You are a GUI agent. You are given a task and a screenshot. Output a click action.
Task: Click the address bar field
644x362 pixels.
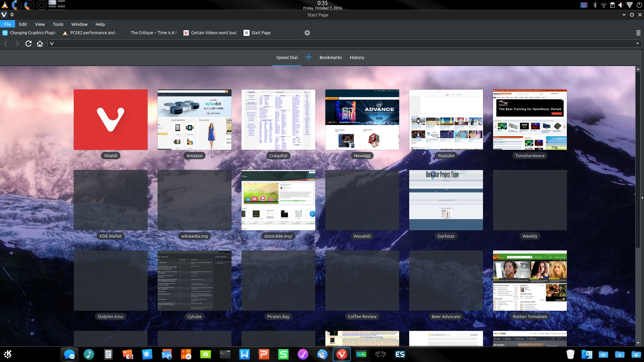click(344, 44)
